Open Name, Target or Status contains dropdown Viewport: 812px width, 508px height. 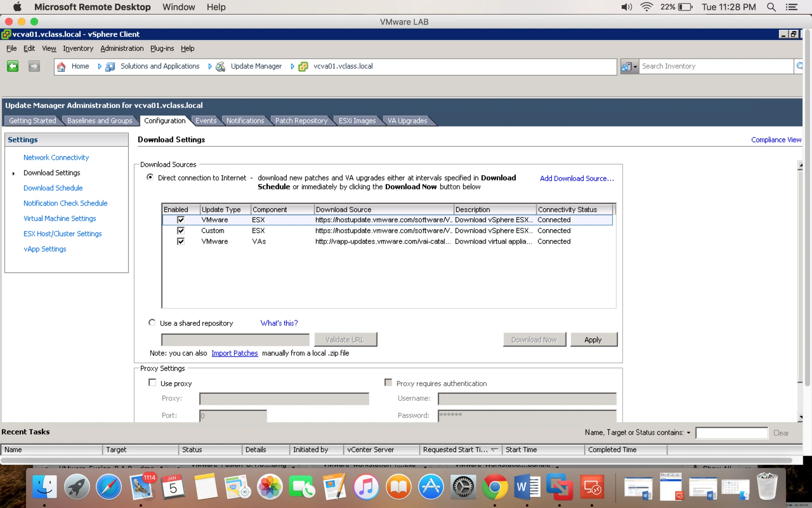tap(689, 433)
